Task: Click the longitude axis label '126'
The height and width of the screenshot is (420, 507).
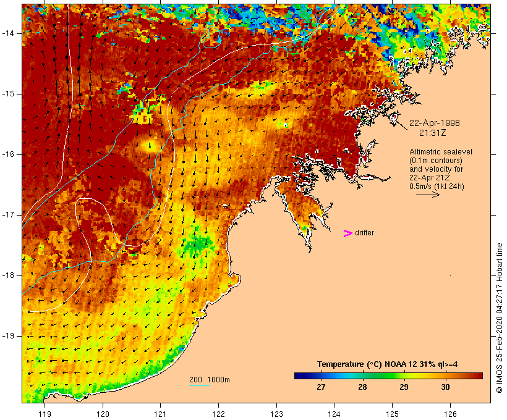Action: pyautogui.click(x=450, y=414)
